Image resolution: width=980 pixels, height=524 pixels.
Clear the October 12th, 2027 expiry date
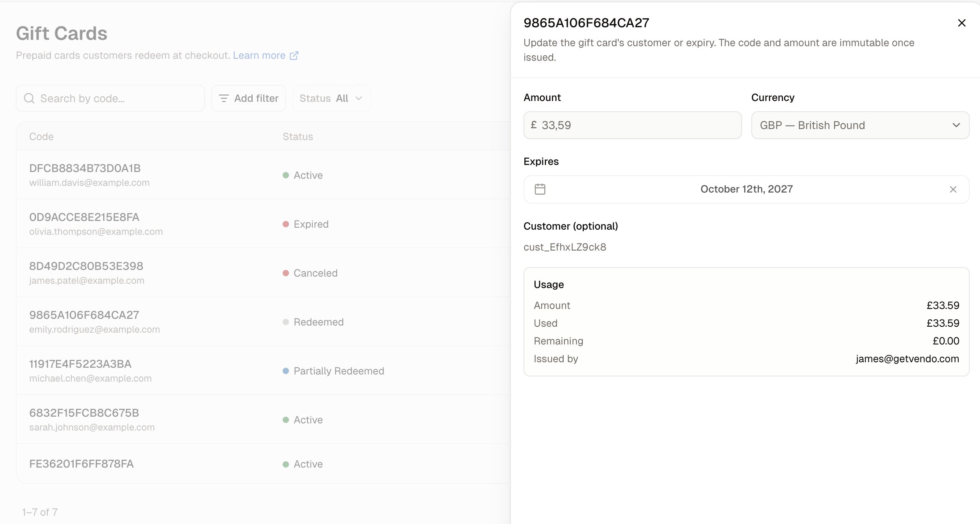pos(953,189)
